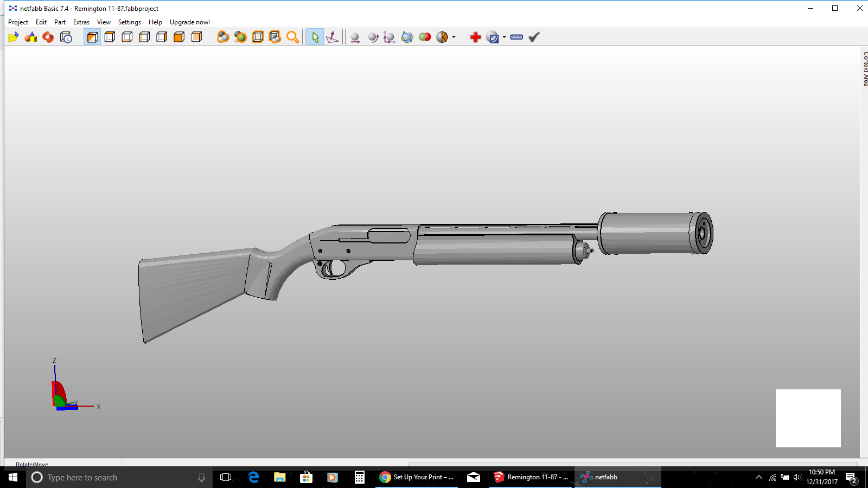Click the red-orange swirl toolbar icon
868x488 pixels.
pos(48,37)
